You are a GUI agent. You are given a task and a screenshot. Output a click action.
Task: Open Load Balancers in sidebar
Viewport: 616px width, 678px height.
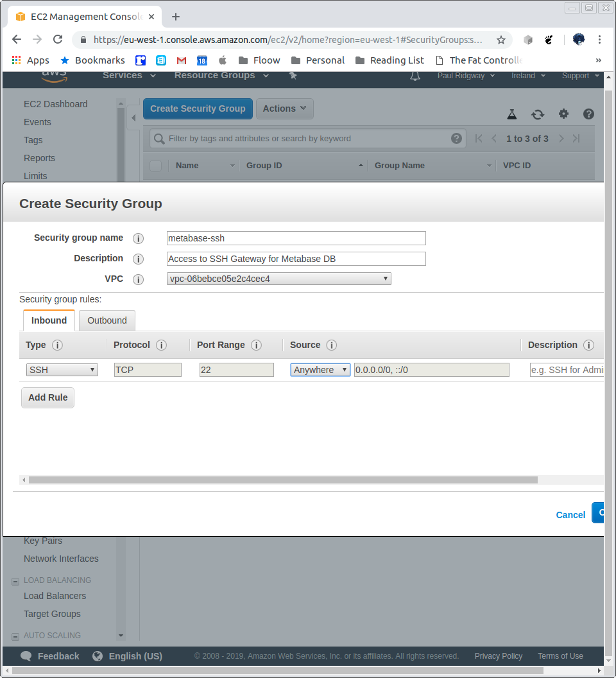(55, 596)
